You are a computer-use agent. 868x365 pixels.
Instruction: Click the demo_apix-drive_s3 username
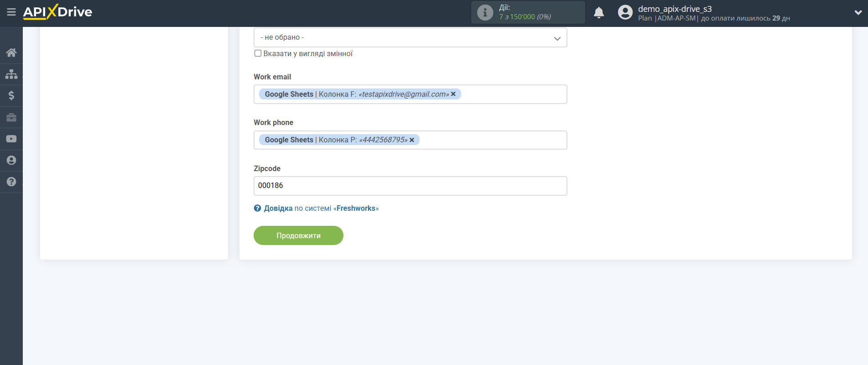(675, 9)
